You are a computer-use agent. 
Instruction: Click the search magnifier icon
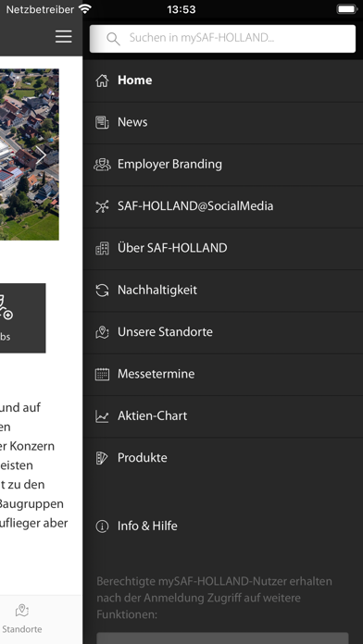point(113,39)
